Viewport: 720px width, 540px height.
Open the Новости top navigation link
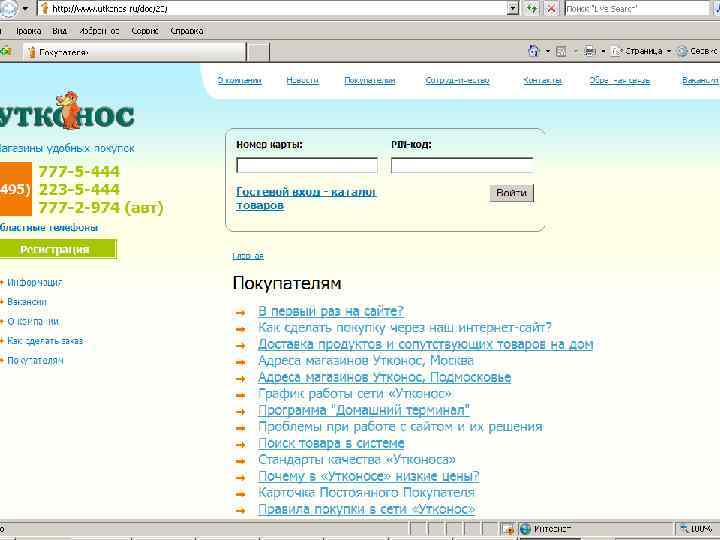click(x=303, y=80)
